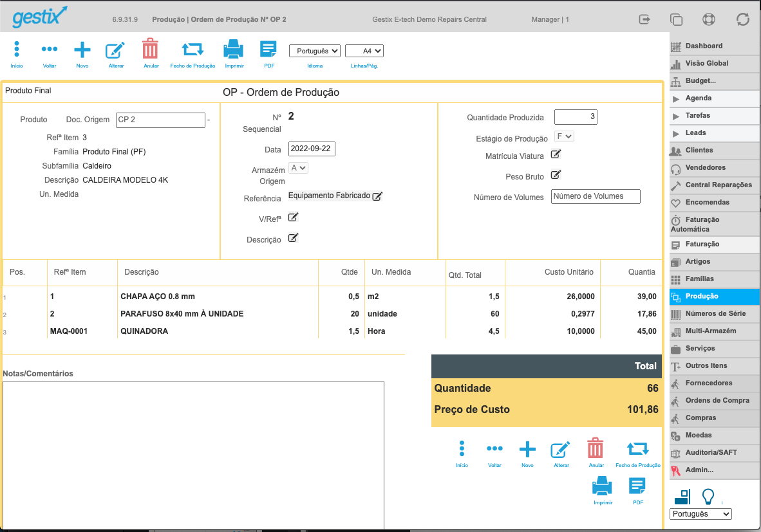The height and width of the screenshot is (532, 761).
Task: Edit Peso Bruto pencil icon
Action: [x=556, y=174]
